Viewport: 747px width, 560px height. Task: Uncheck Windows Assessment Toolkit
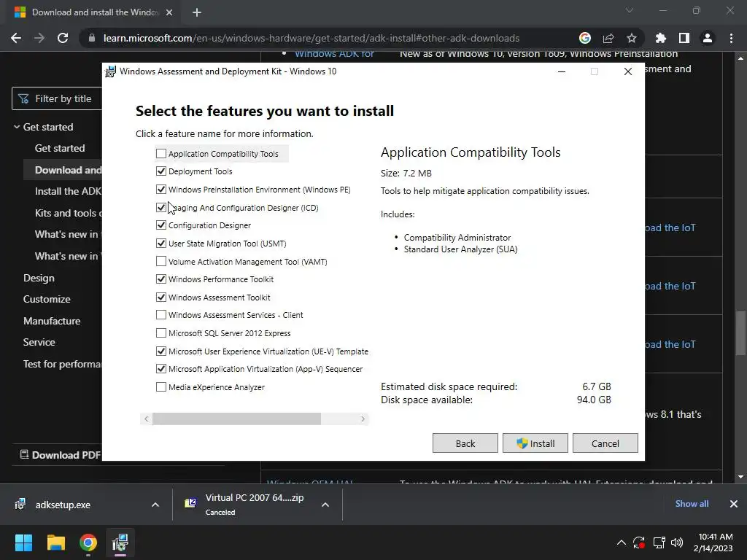161,297
